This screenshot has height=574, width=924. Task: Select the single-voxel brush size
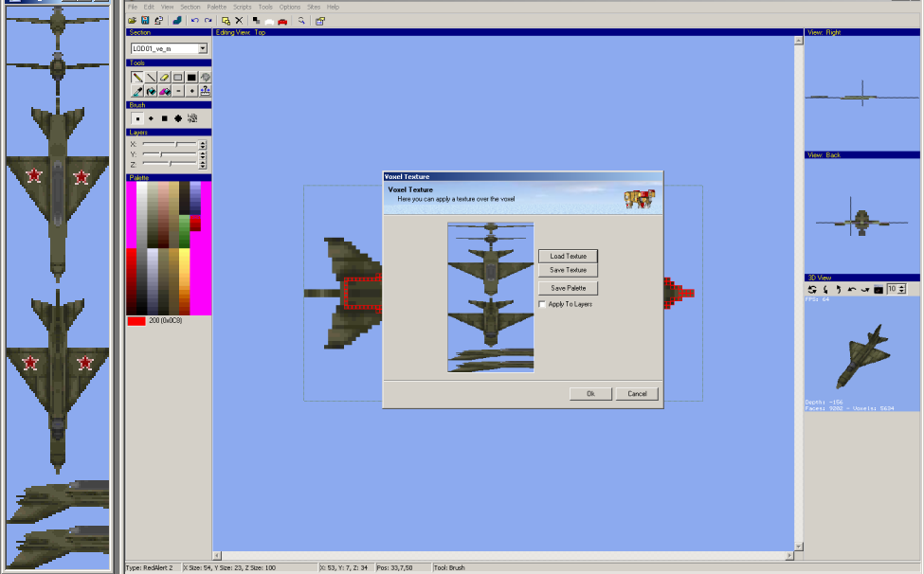click(137, 118)
